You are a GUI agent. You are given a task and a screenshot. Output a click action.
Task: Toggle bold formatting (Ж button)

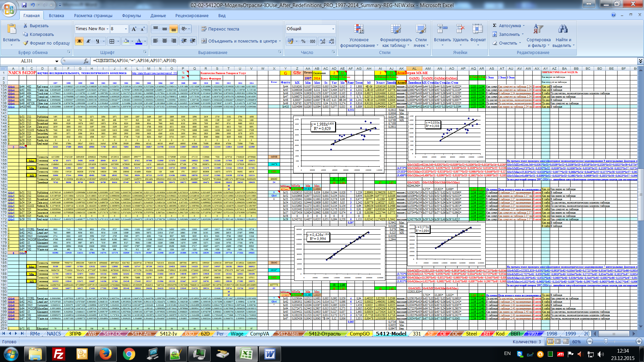click(79, 41)
